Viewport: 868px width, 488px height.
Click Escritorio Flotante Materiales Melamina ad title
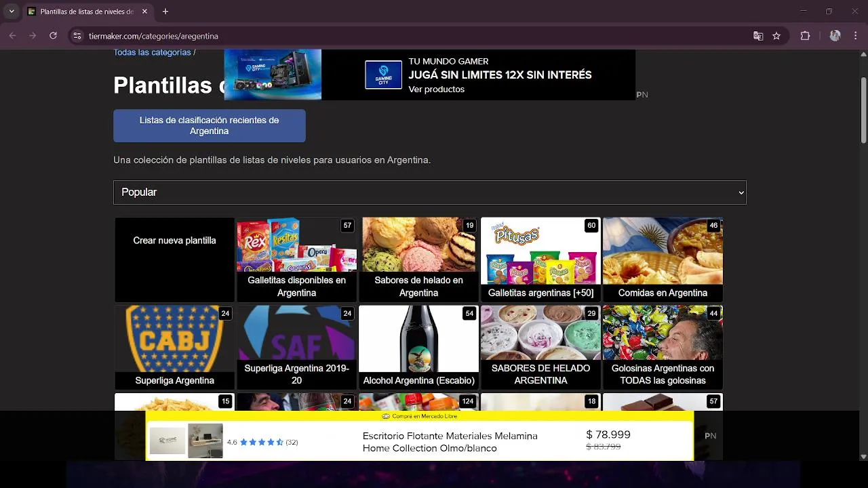(x=450, y=442)
